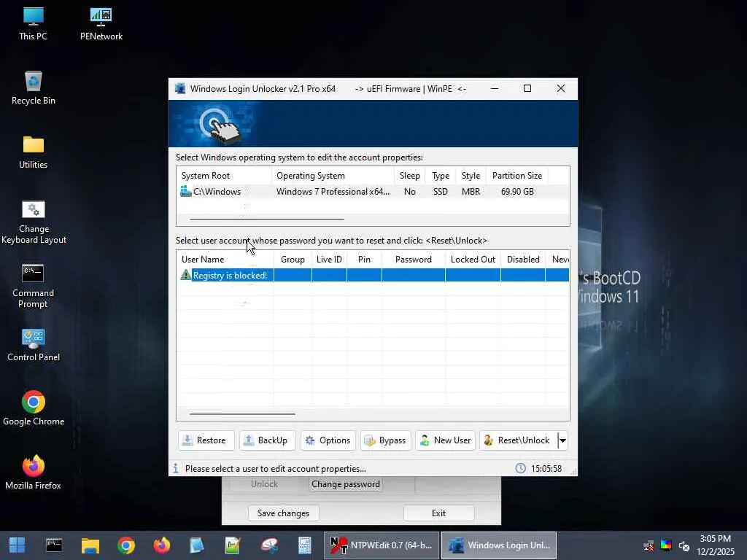Image resolution: width=747 pixels, height=560 pixels.
Task: Click the Partition Size column header
Action: pos(517,176)
